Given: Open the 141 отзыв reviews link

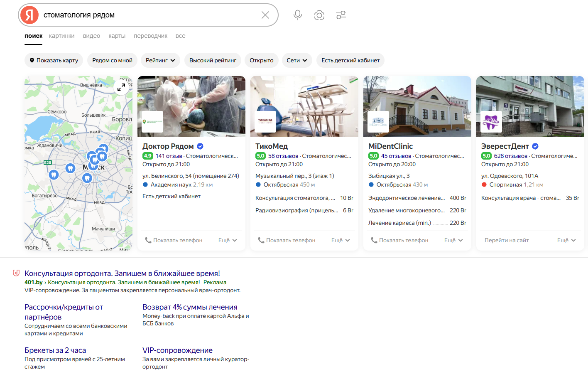Looking at the screenshot, I should (169, 156).
